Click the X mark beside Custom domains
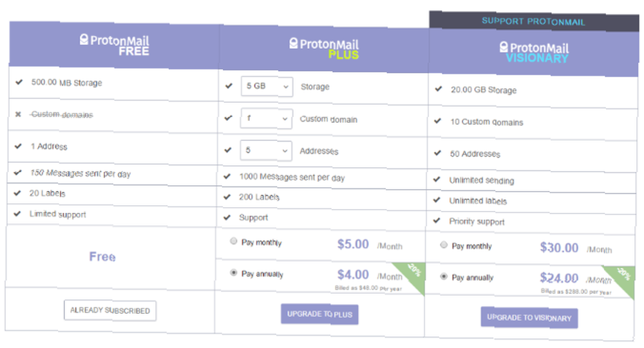Screen dimensions: 644x348 [18, 114]
